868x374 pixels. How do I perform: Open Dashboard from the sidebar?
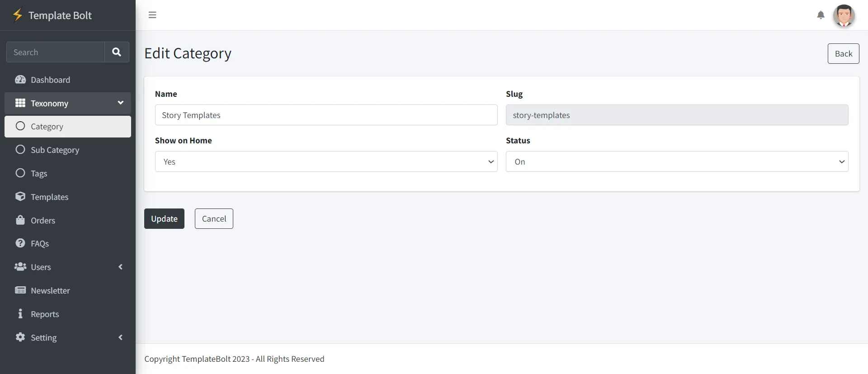click(x=50, y=80)
